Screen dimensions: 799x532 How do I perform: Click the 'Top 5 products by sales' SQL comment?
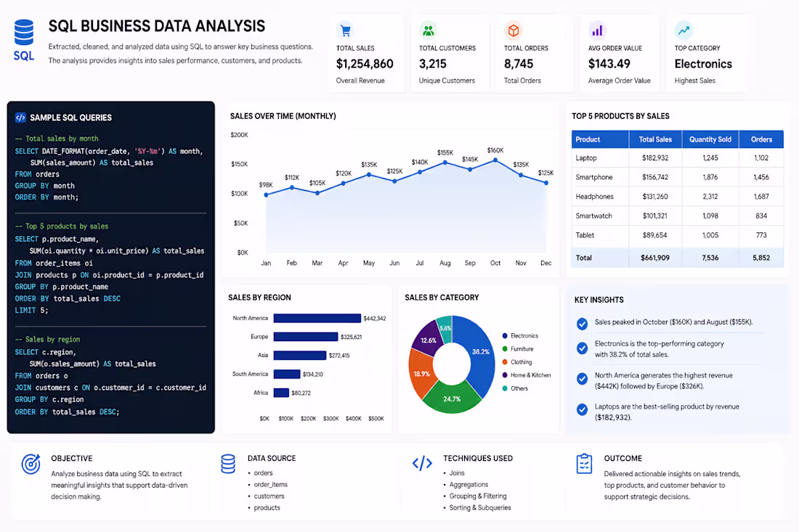click(x=62, y=226)
